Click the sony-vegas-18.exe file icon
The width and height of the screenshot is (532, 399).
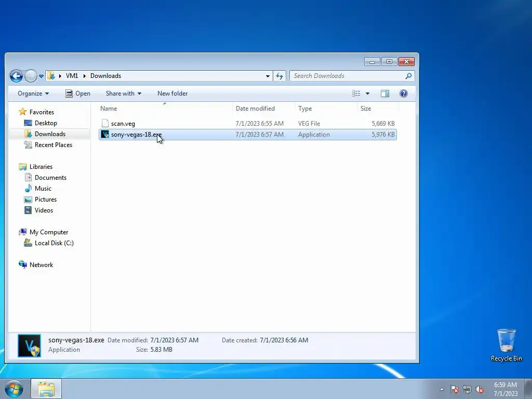point(105,135)
